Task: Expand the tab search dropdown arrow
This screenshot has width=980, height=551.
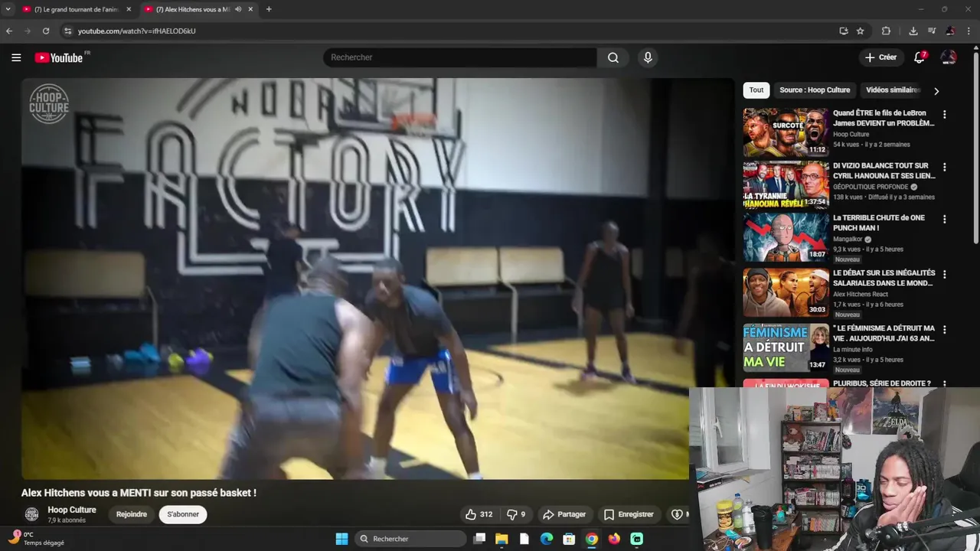Action: click(8, 9)
